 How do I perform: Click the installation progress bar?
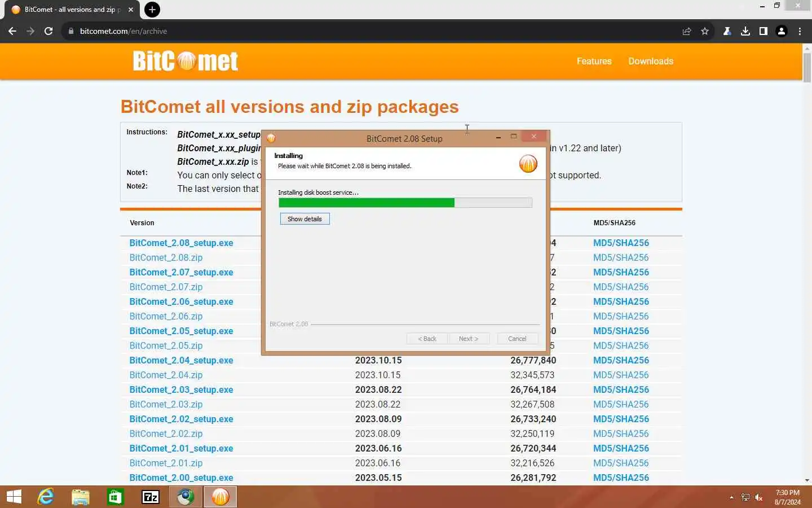[x=405, y=203]
